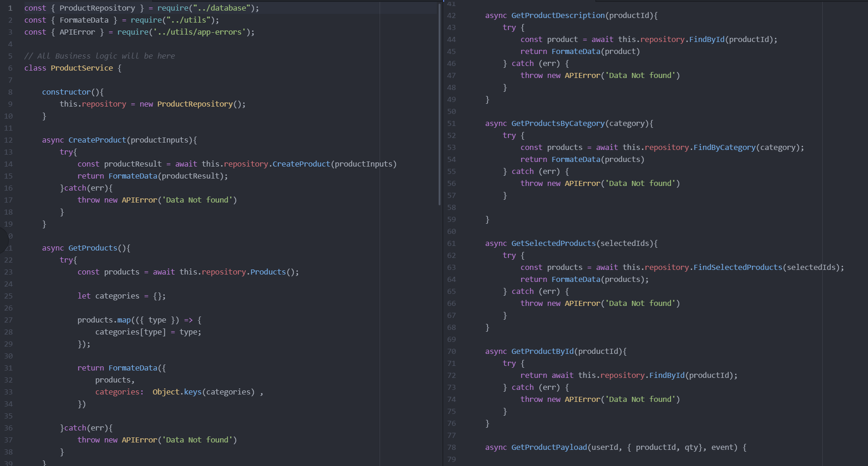Click throw keyword on line 56

[532, 183]
